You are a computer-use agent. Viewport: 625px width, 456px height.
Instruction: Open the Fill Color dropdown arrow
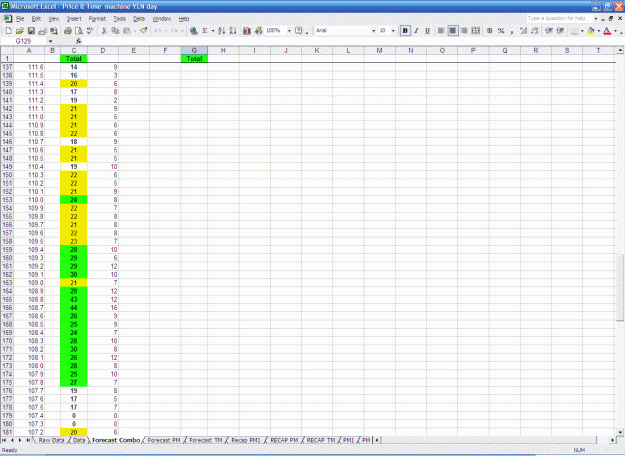[x=599, y=31]
